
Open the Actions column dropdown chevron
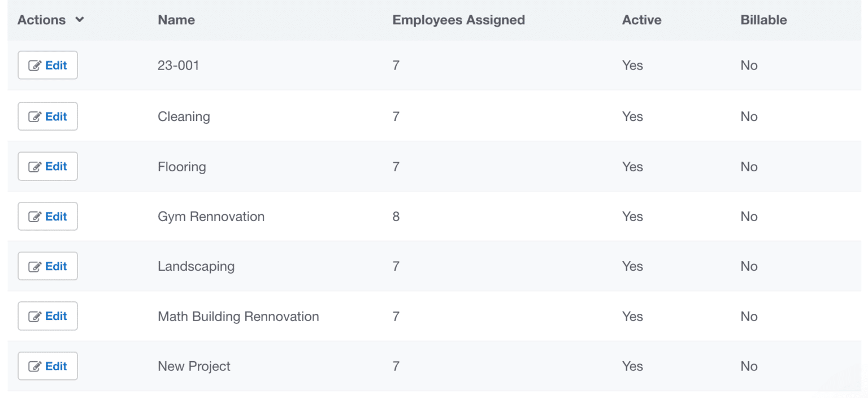click(79, 19)
